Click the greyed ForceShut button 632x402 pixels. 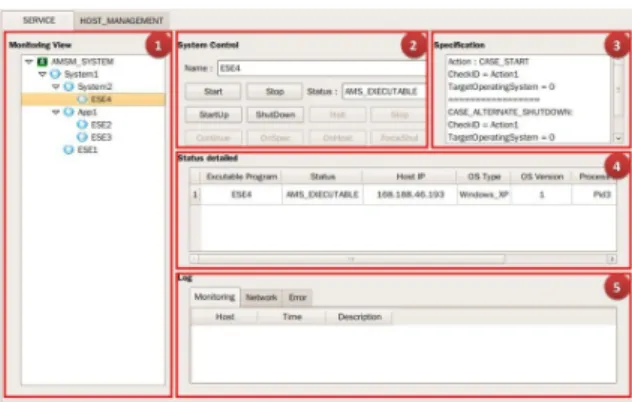point(398,138)
